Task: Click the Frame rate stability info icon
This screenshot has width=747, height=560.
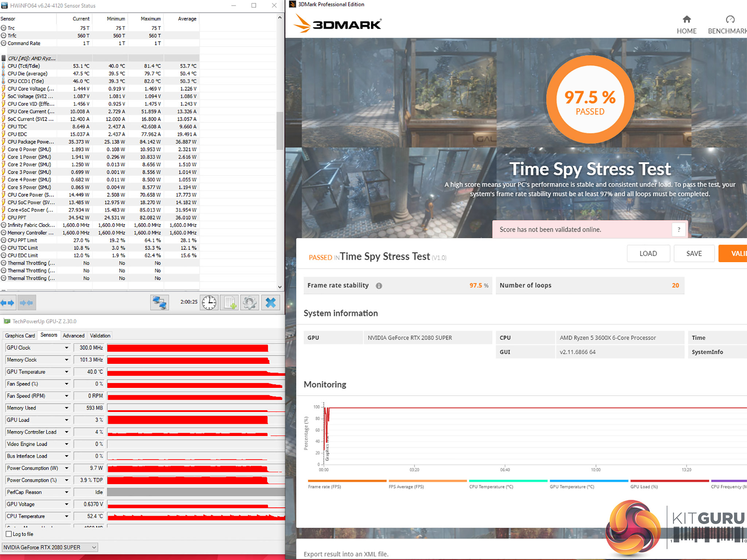Action: pos(379,286)
